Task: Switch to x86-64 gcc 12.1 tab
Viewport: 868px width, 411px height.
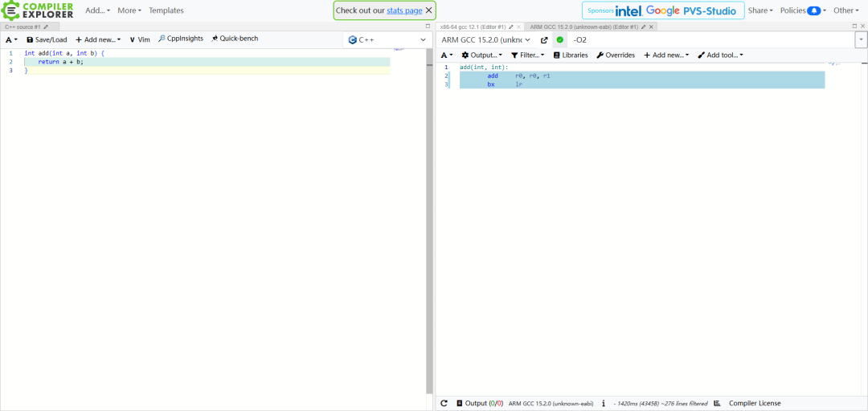Action: pyautogui.click(x=473, y=27)
